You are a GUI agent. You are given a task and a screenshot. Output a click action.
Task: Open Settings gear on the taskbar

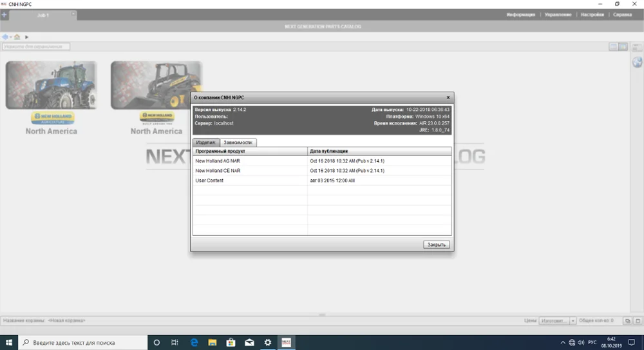(x=268, y=342)
